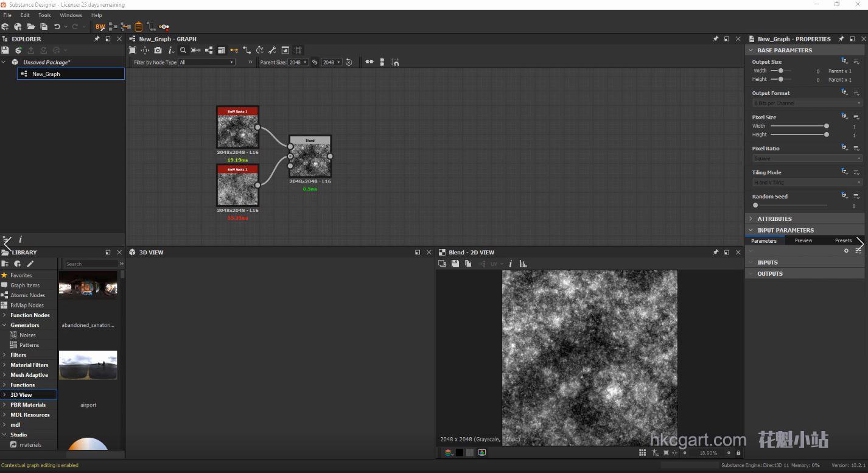Select Noises under Generators in Library
Image resolution: width=868 pixels, height=473 pixels.
click(28, 335)
